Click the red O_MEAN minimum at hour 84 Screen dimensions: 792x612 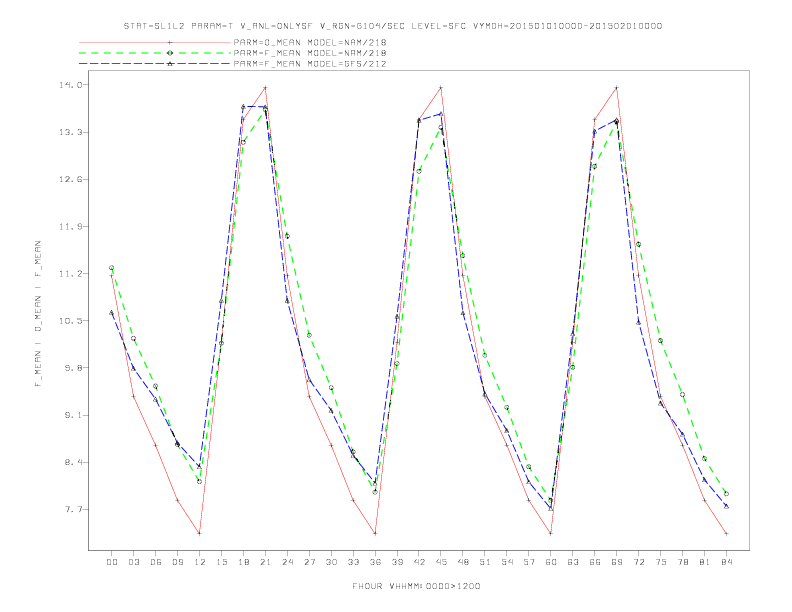(726, 533)
